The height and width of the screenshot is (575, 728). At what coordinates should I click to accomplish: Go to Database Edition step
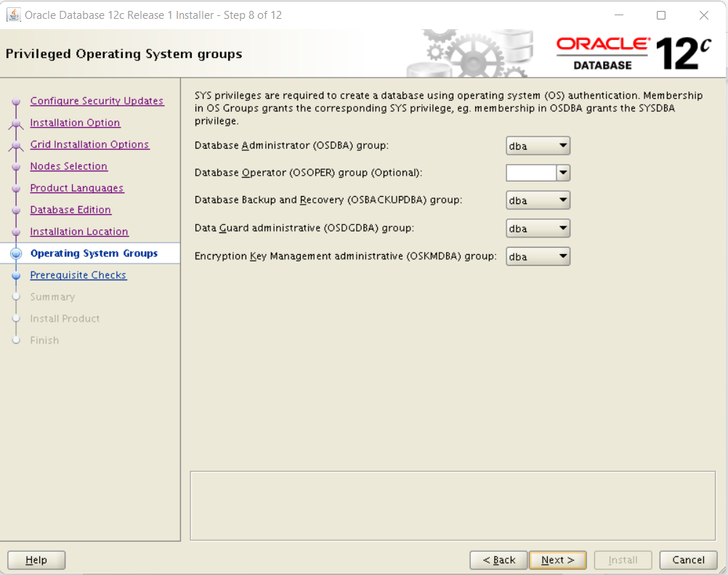pyautogui.click(x=70, y=210)
